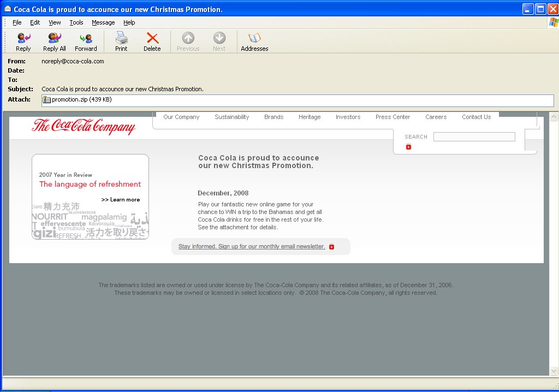Open the View menu

(x=55, y=22)
